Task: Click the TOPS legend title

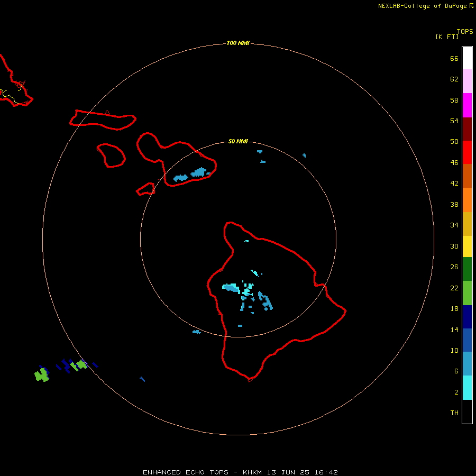Action: [465, 32]
